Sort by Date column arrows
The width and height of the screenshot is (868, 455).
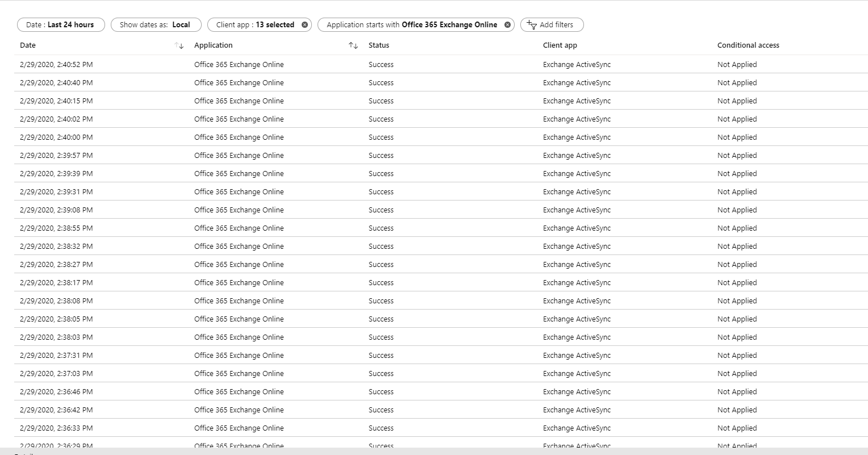pyautogui.click(x=179, y=45)
